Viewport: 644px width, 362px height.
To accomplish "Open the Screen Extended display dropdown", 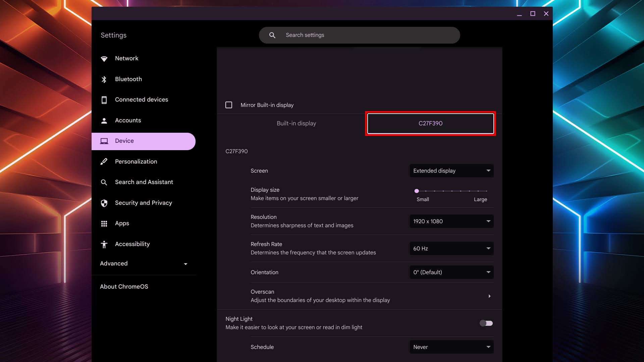I will (x=451, y=171).
